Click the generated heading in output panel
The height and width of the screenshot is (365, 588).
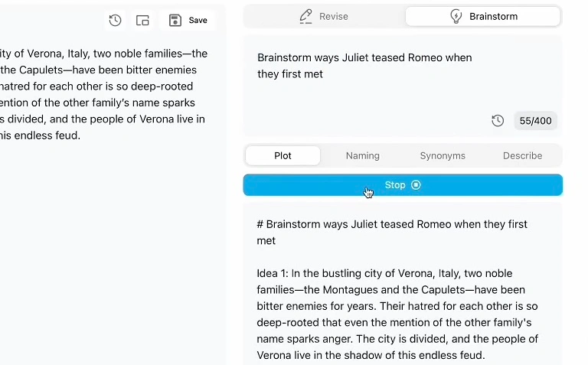click(392, 233)
